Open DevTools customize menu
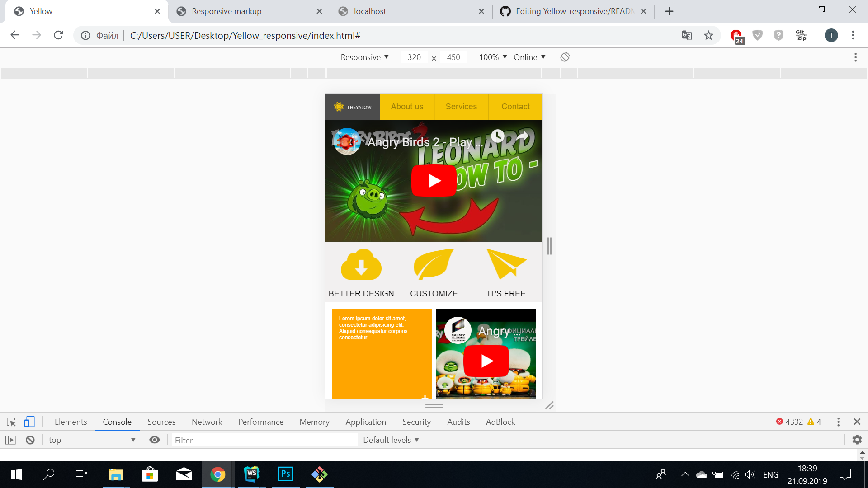Viewport: 868px width, 488px height. tap(838, 422)
